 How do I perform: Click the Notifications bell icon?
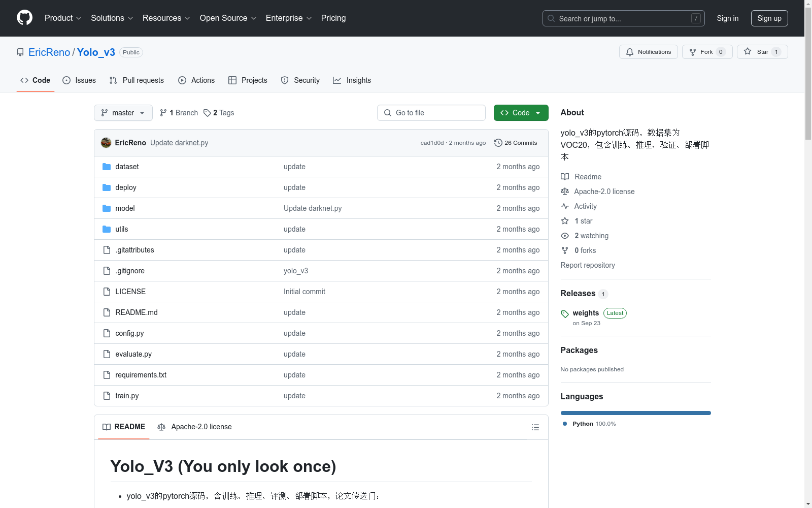click(630, 52)
